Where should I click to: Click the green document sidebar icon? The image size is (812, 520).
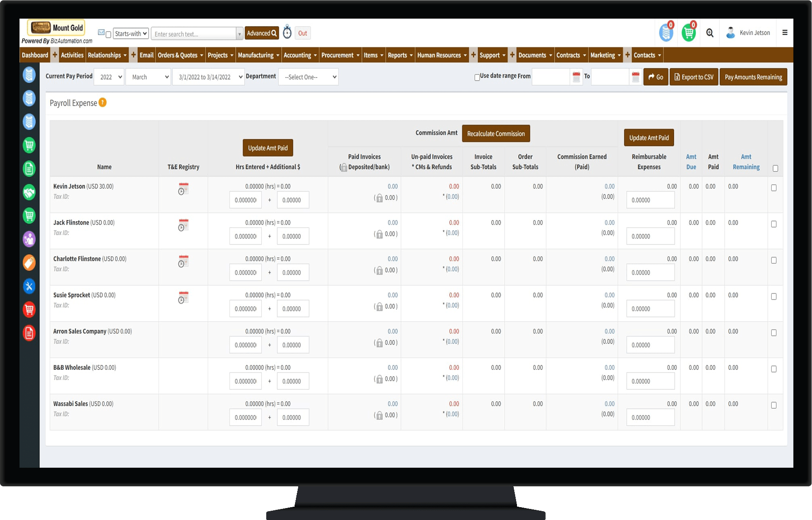point(29,169)
